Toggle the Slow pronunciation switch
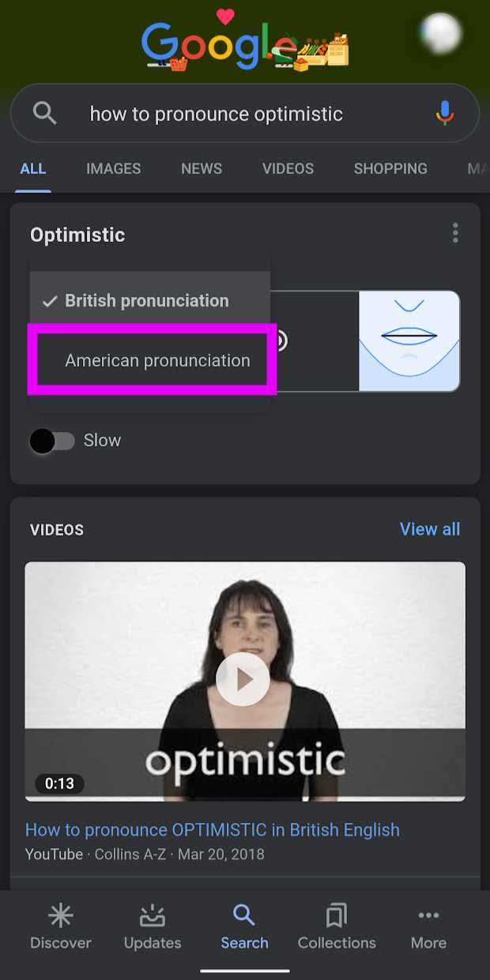This screenshot has height=980, width=490. (52, 441)
